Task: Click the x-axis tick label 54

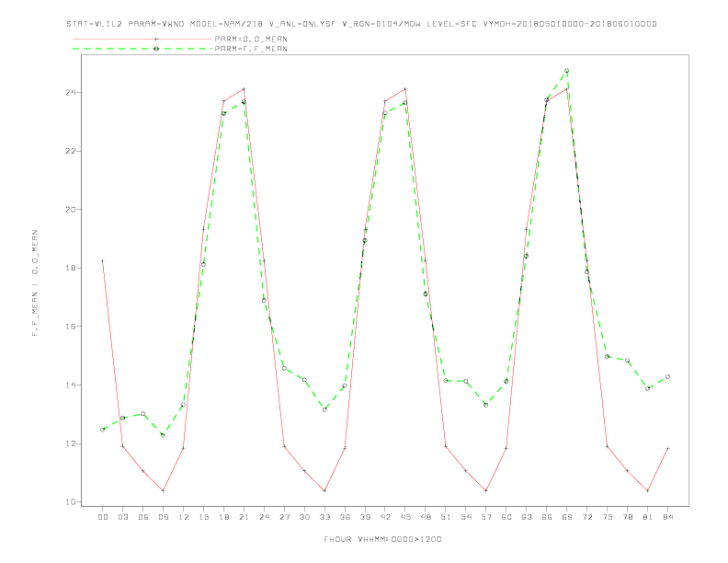Action: click(x=466, y=517)
